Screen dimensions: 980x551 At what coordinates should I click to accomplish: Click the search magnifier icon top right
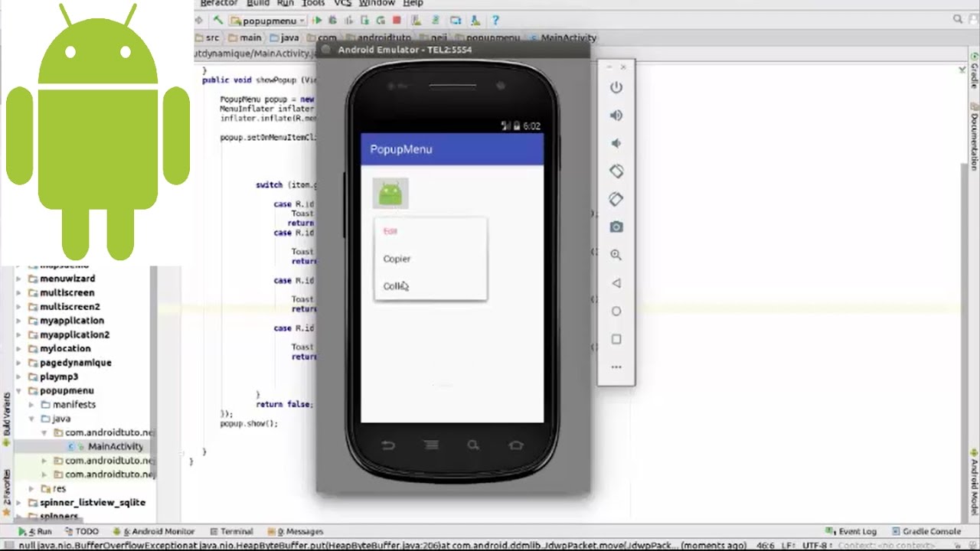(958, 19)
